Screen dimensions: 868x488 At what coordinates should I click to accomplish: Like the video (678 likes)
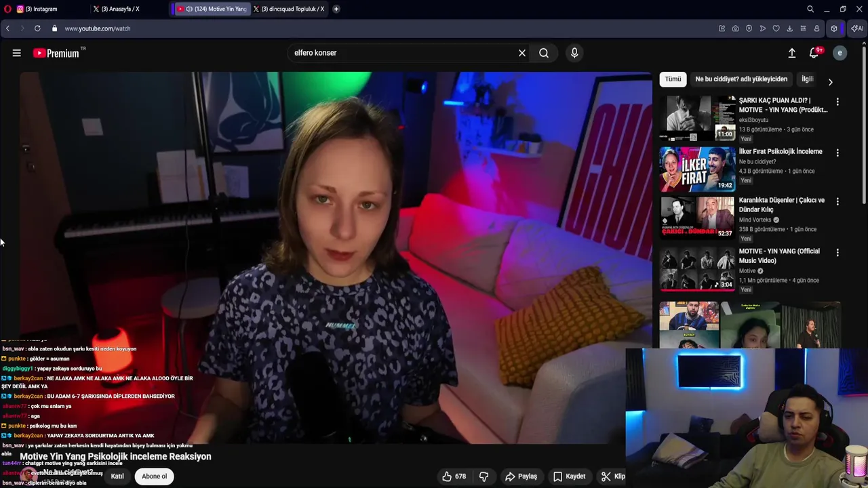(x=454, y=476)
